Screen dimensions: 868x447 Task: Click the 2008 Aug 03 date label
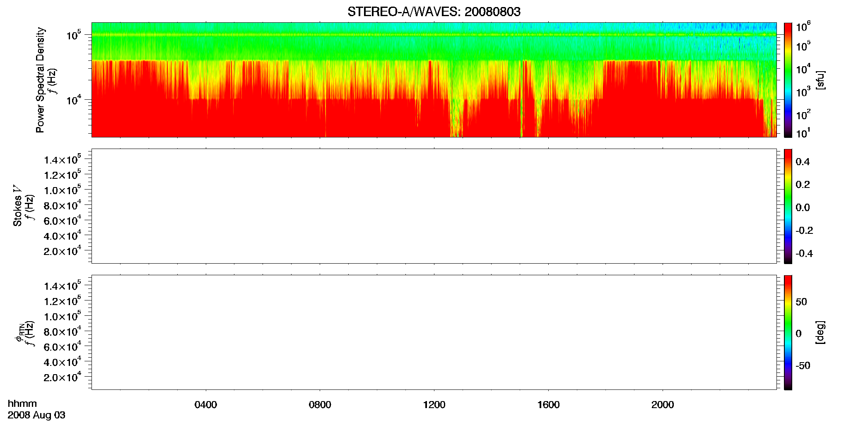point(36,415)
